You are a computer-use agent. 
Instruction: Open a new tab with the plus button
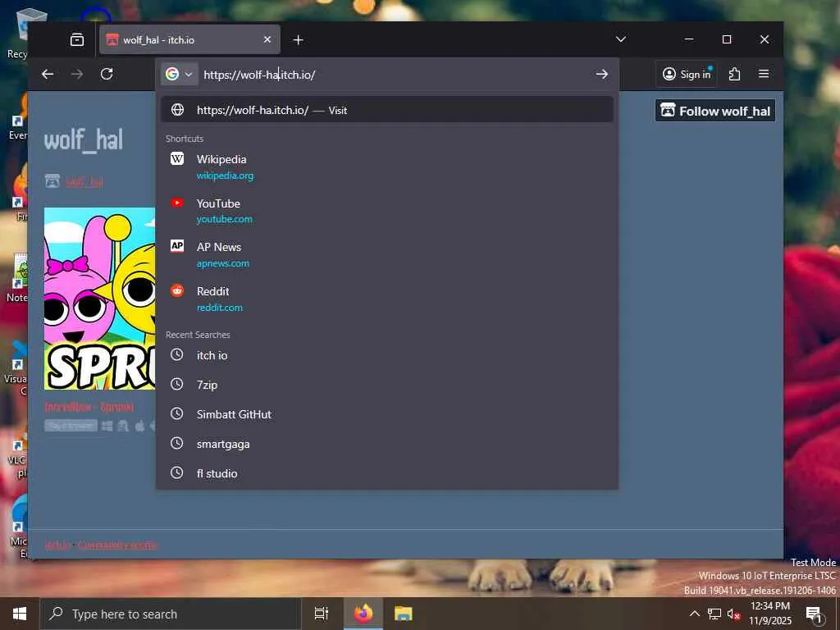(x=299, y=39)
